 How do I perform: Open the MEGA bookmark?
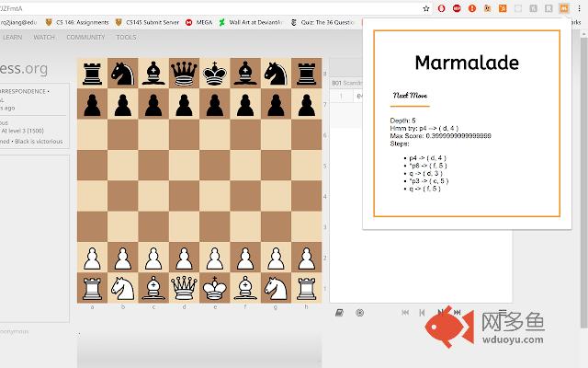(x=199, y=22)
